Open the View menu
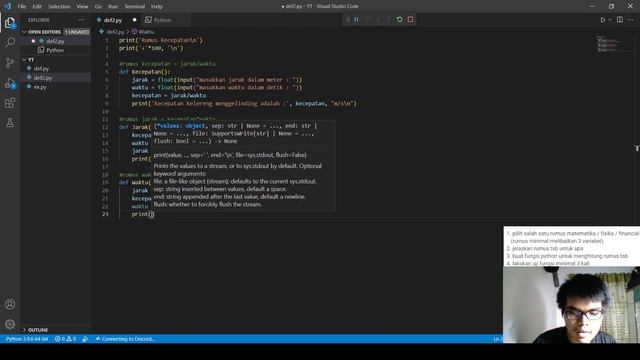The image size is (640, 360). tap(82, 7)
